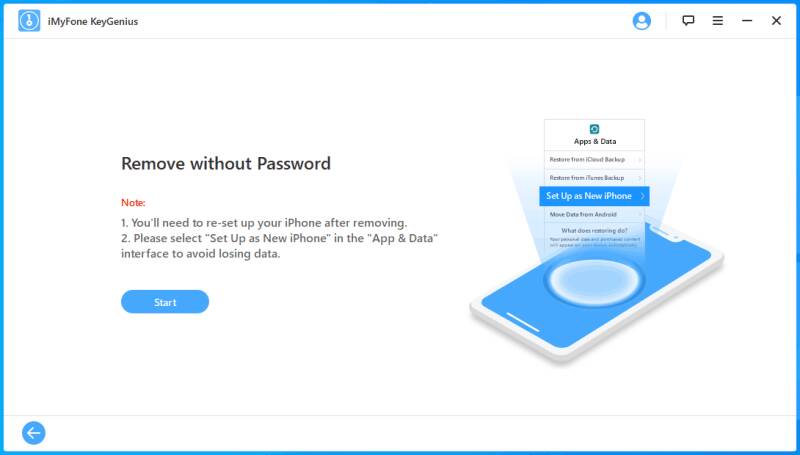The image size is (800, 455).
Task: Open the user account profile icon
Action: [x=641, y=21]
